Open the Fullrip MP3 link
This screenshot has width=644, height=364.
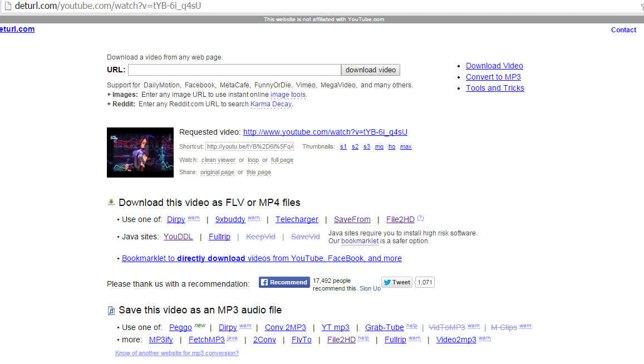[395, 340]
